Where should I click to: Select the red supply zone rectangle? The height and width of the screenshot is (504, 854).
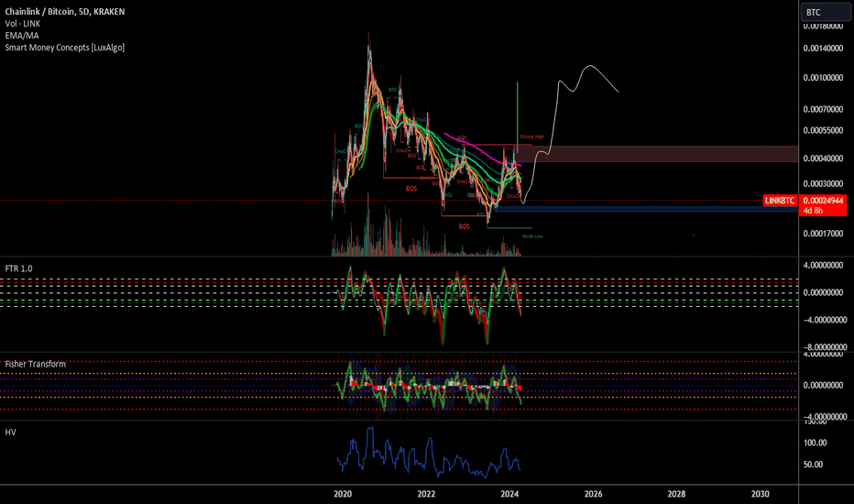pyautogui.click(x=657, y=154)
